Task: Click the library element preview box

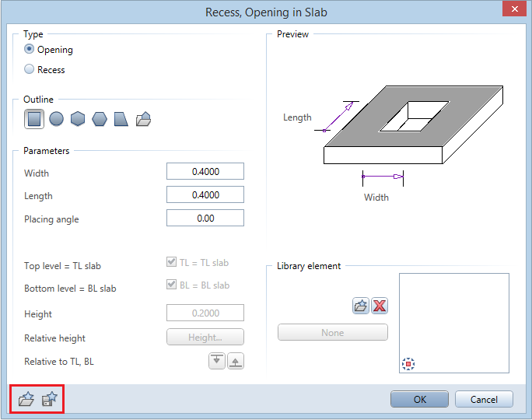Action: coord(454,323)
